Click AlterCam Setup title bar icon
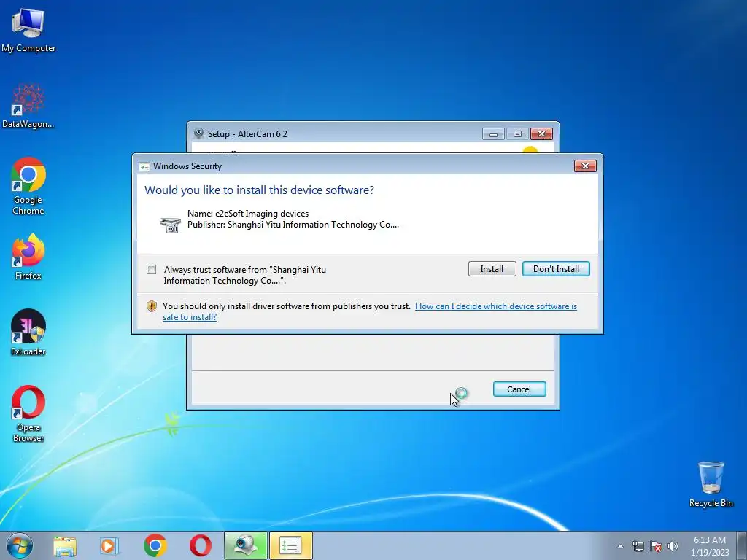 click(x=198, y=133)
